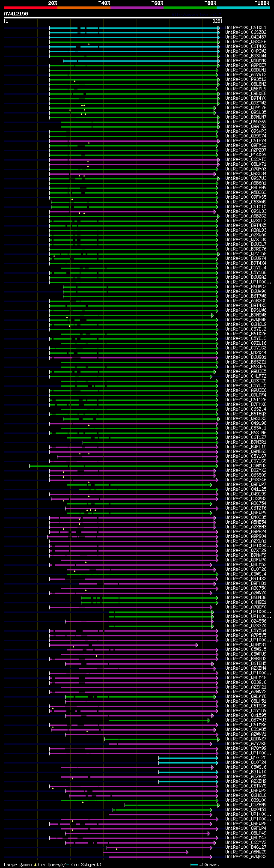Open label UniRef100_Q10T26
Screen dimensions: 274x868
pyautogui.click(x=246, y=570)
